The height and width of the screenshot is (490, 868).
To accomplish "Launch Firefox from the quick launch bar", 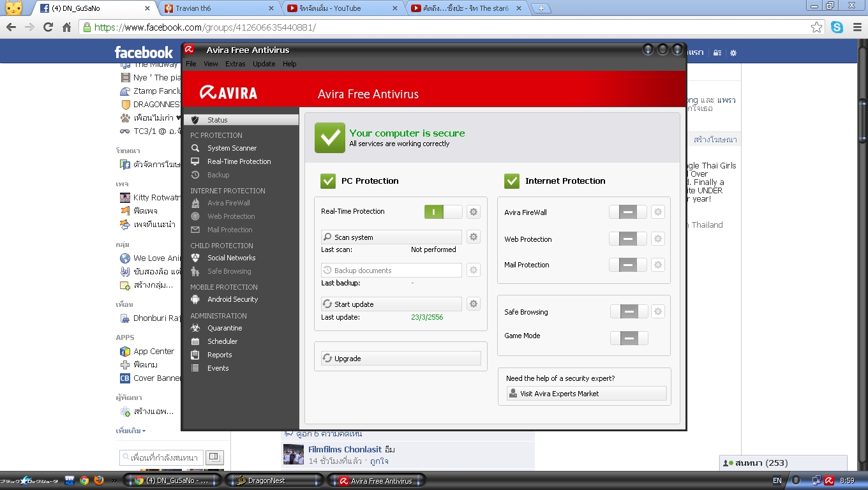I will coord(99,480).
